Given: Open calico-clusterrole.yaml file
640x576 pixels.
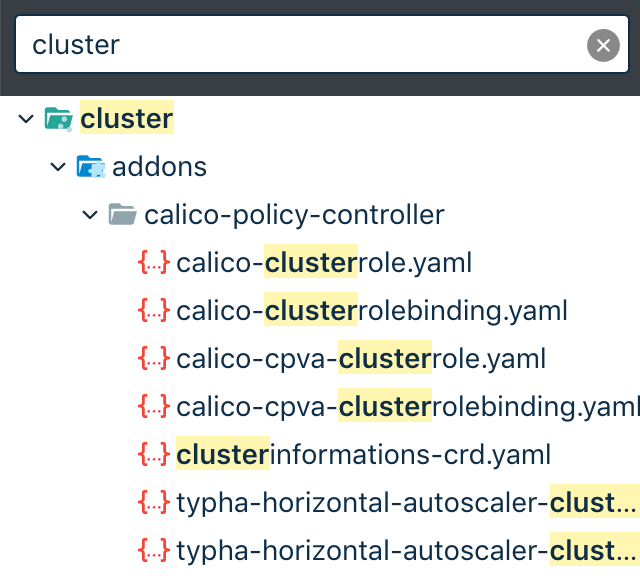Looking at the screenshot, I should click(x=323, y=262).
